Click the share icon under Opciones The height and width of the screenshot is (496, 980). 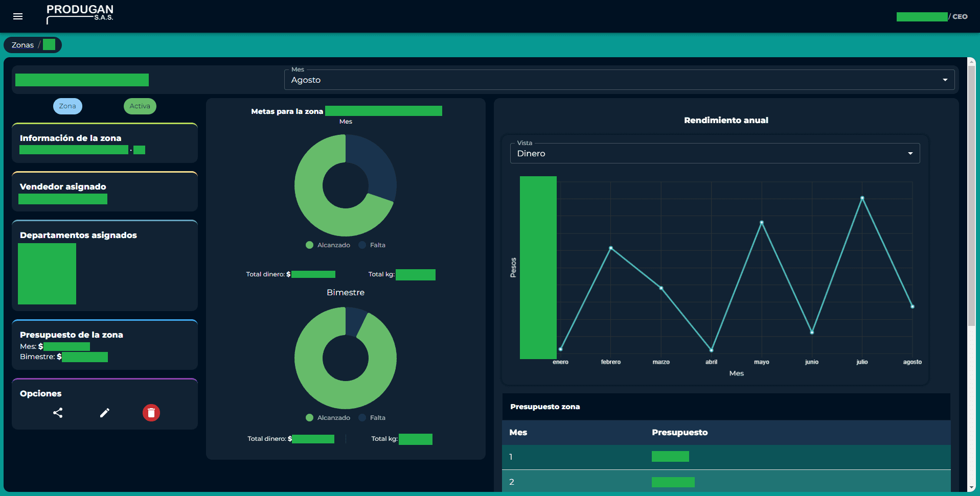(58, 413)
